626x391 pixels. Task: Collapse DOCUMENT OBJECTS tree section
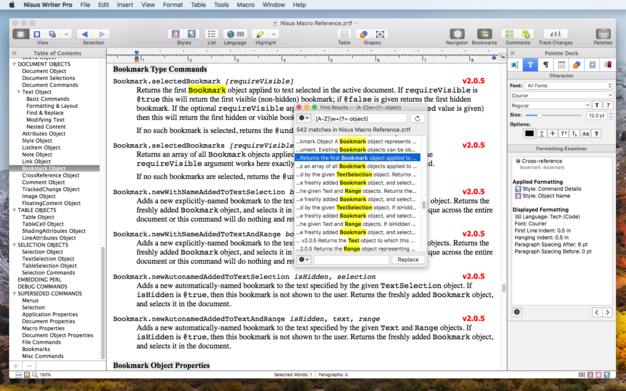point(14,64)
